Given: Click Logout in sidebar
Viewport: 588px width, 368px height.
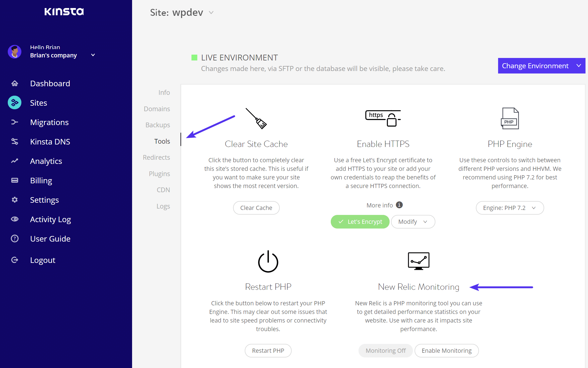Looking at the screenshot, I should pyautogui.click(x=43, y=260).
